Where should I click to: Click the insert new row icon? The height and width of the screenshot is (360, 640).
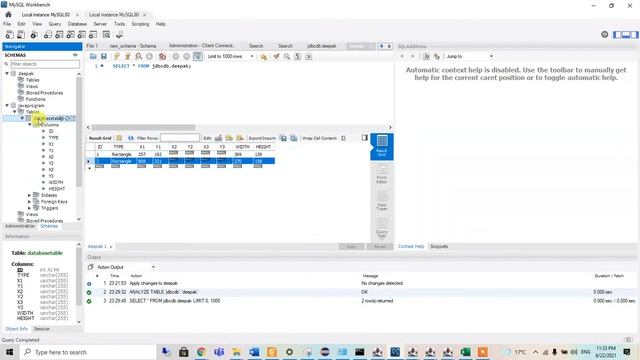229,138
